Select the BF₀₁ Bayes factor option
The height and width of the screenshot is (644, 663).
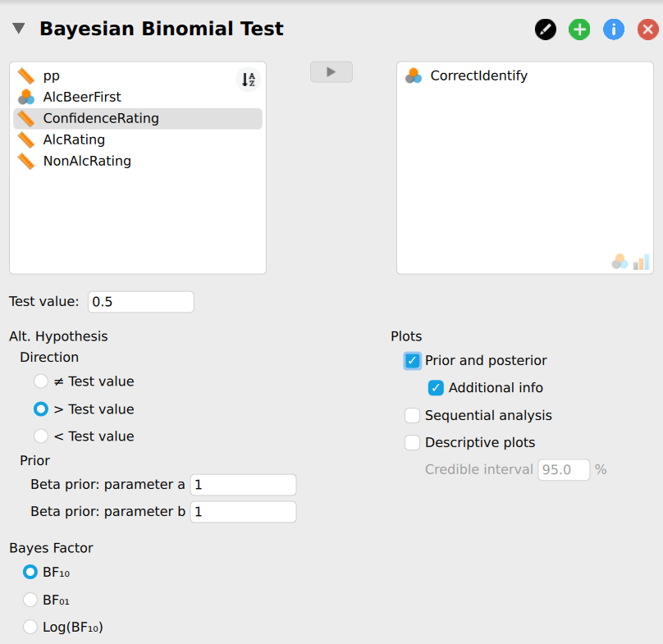click(30, 600)
